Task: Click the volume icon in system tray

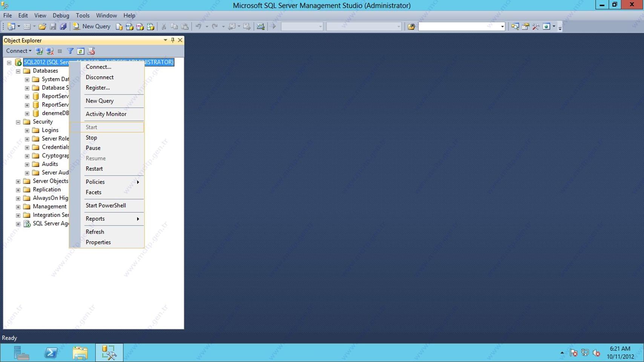Action: pos(596,353)
